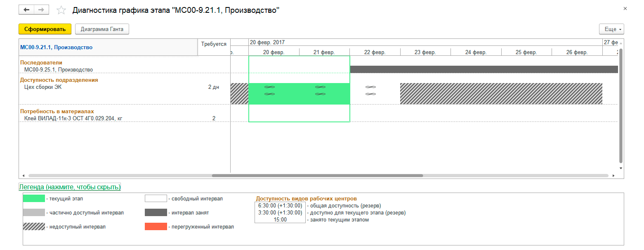The image size is (644, 250).
Task: Go back with the left arrow button
Action: 26,10
